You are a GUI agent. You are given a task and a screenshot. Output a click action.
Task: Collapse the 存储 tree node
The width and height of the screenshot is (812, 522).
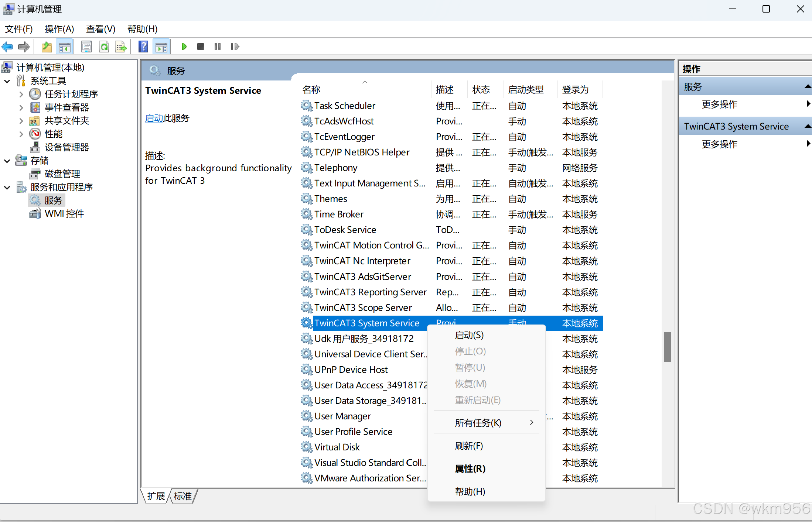pyautogui.click(x=7, y=161)
